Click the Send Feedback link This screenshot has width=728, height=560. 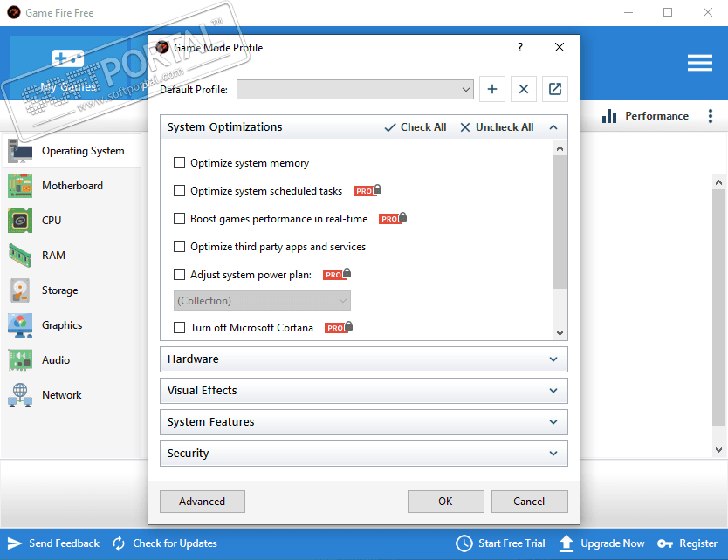click(64, 543)
